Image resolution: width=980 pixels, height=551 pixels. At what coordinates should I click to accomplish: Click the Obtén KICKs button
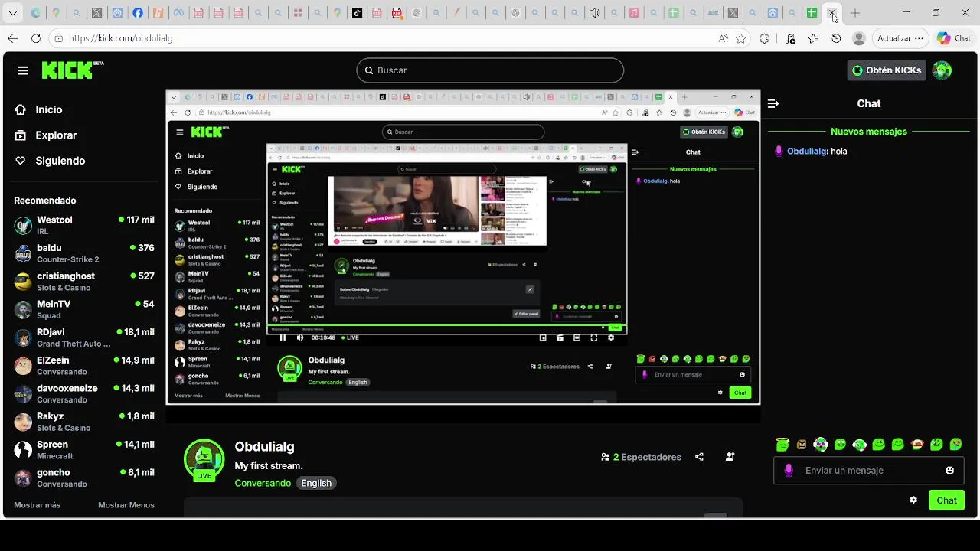click(x=887, y=70)
